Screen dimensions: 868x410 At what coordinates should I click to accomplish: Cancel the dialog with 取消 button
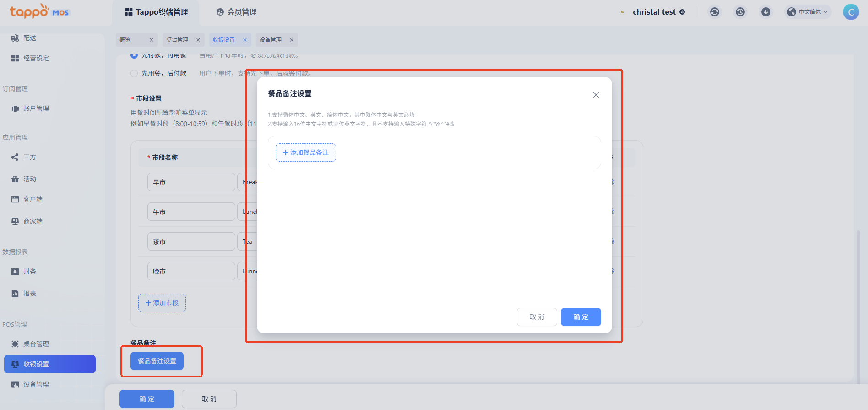pyautogui.click(x=537, y=317)
